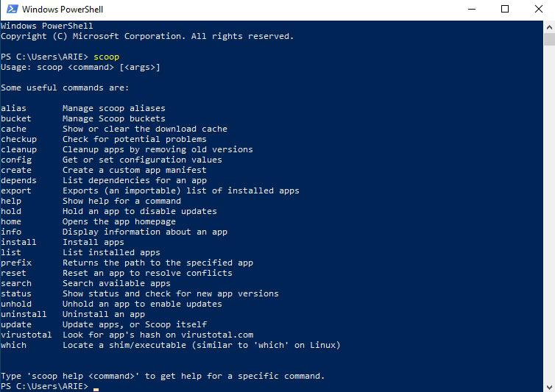The height and width of the screenshot is (392, 555).
Task: Click 'Create a custom app manifest' text
Action: (x=135, y=170)
